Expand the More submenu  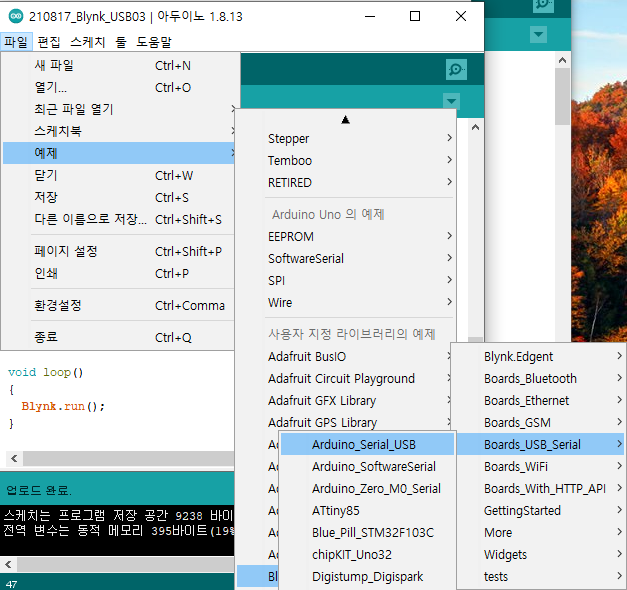(x=540, y=532)
